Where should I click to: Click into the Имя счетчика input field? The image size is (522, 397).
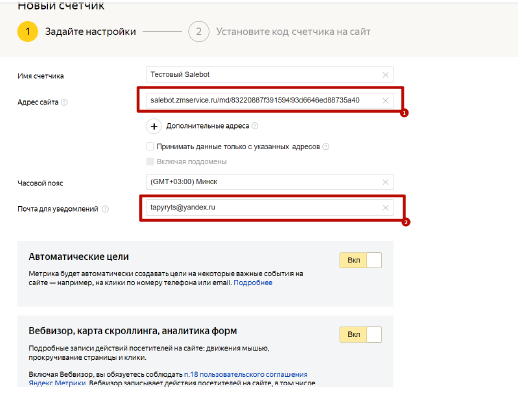coord(270,75)
